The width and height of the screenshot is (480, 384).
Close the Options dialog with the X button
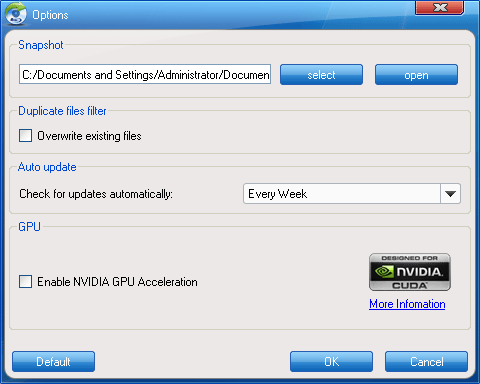(x=440, y=7)
